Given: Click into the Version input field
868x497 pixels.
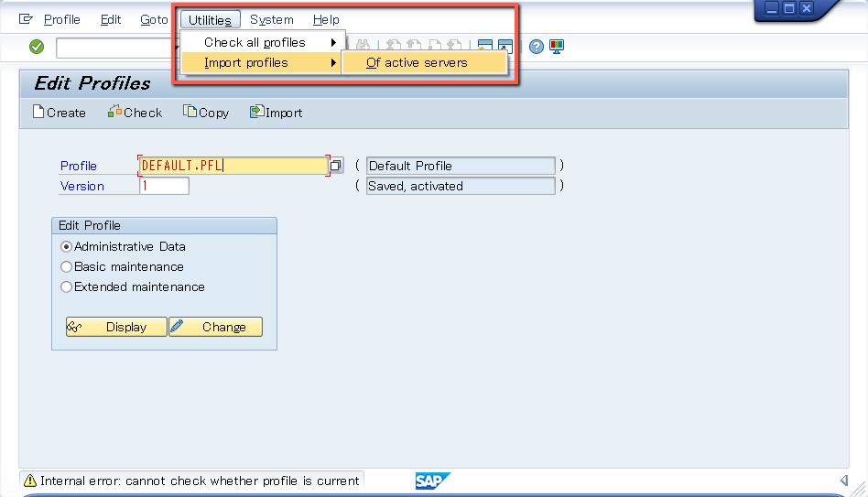Looking at the screenshot, I should click(165, 186).
